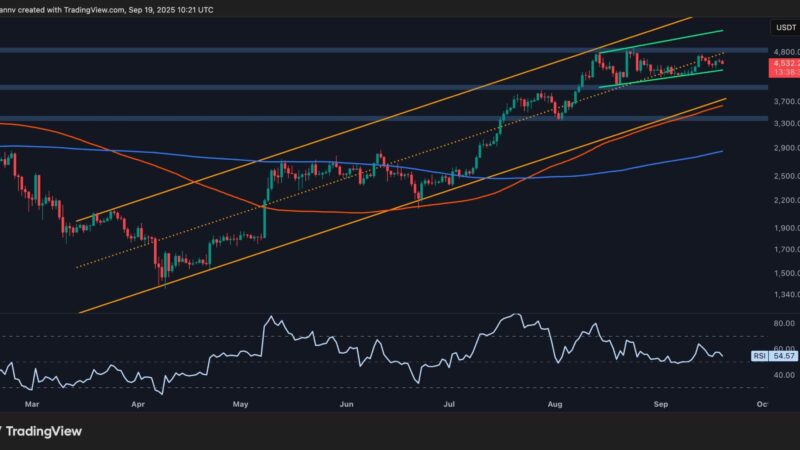
Task: Click the 1,700.0 price axis label
Action: [x=786, y=249]
